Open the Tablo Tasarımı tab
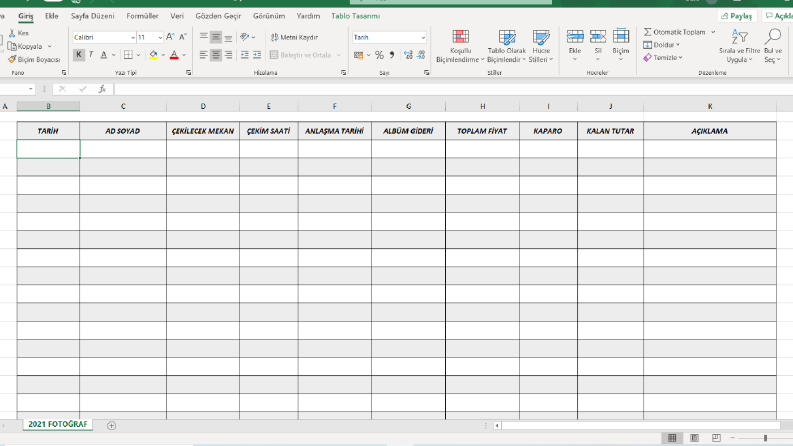 point(356,16)
